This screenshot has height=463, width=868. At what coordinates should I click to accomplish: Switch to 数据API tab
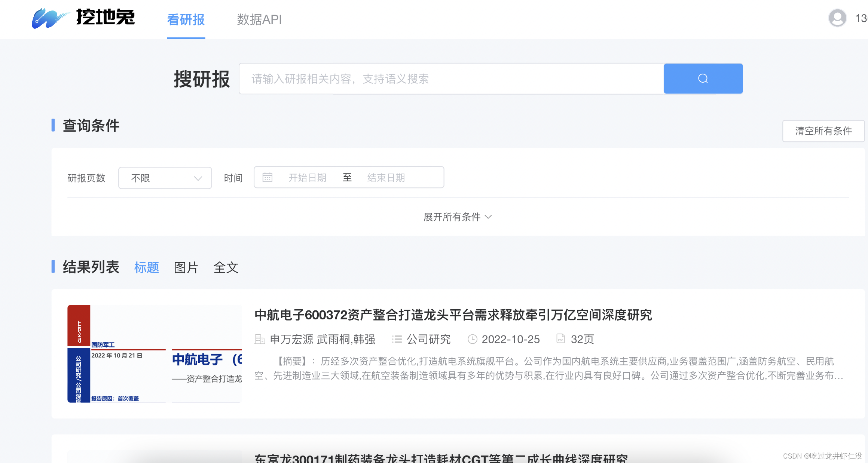[x=259, y=19]
